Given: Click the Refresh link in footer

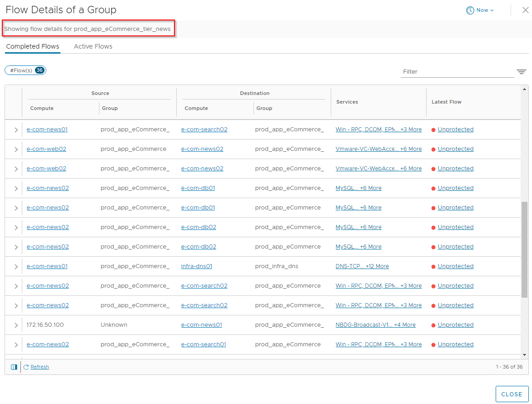Looking at the screenshot, I should (x=40, y=367).
